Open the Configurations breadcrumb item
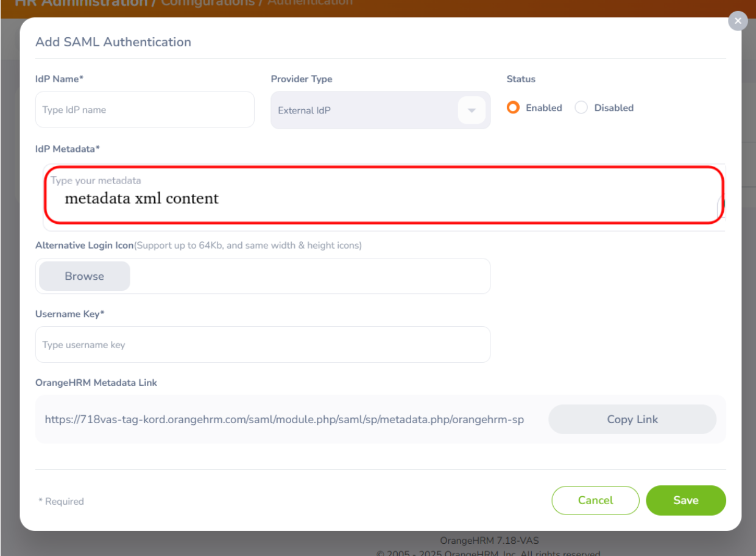This screenshot has width=756, height=556. (x=208, y=3)
